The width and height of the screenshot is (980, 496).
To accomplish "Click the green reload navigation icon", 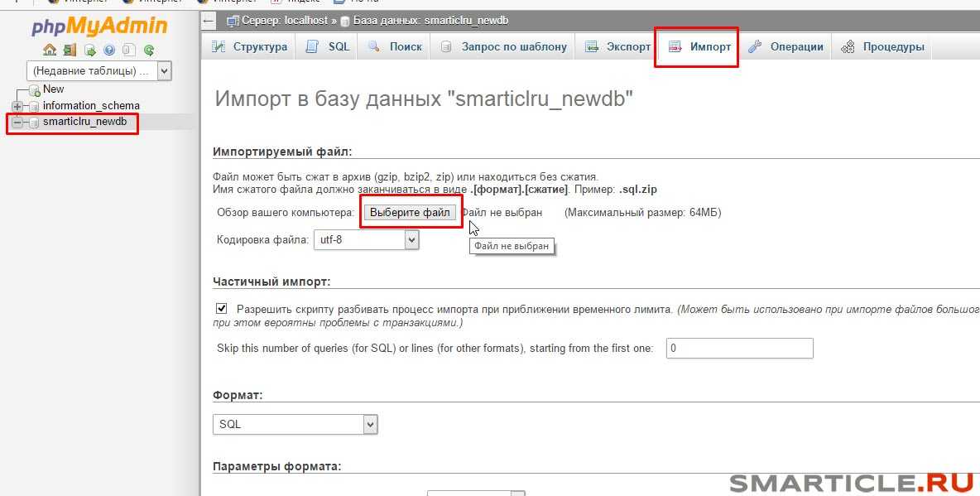I will pyautogui.click(x=149, y=50).
